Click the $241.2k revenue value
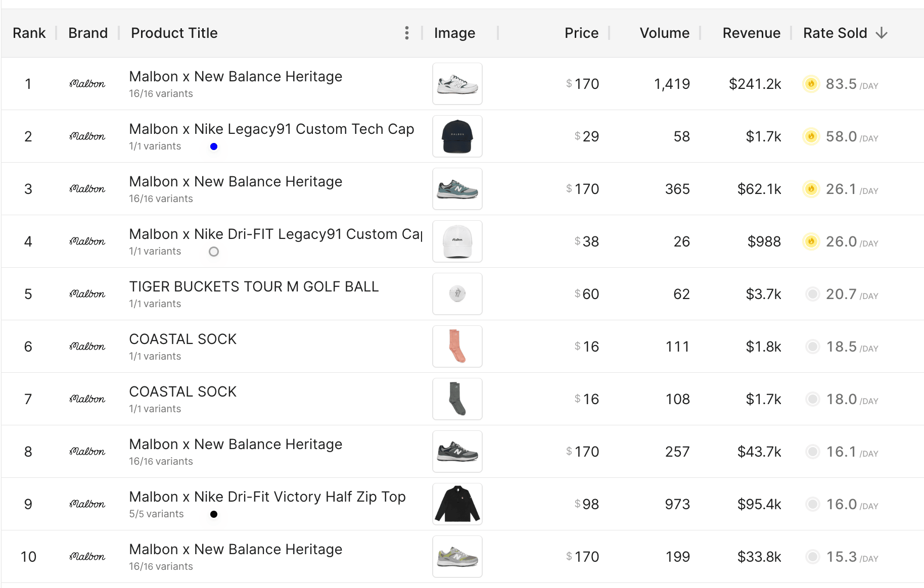Screen dimensions: 924x588 pyautogui.click(x=755, y=84)
